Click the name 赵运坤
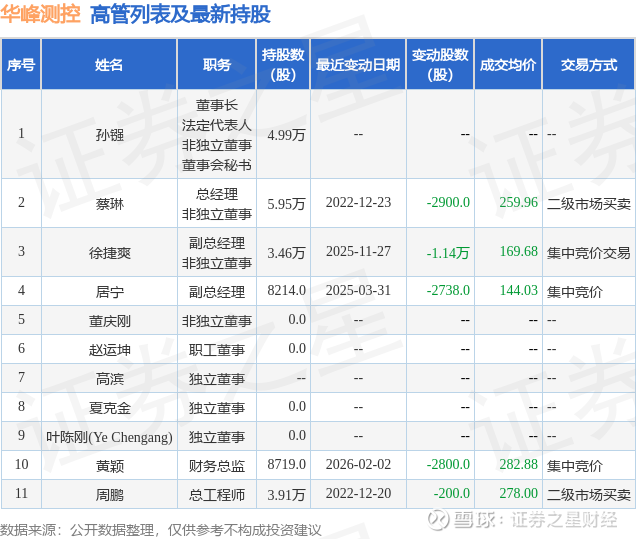Image resolution: width=636 pixels, height=539 pixels. [110, 350]
